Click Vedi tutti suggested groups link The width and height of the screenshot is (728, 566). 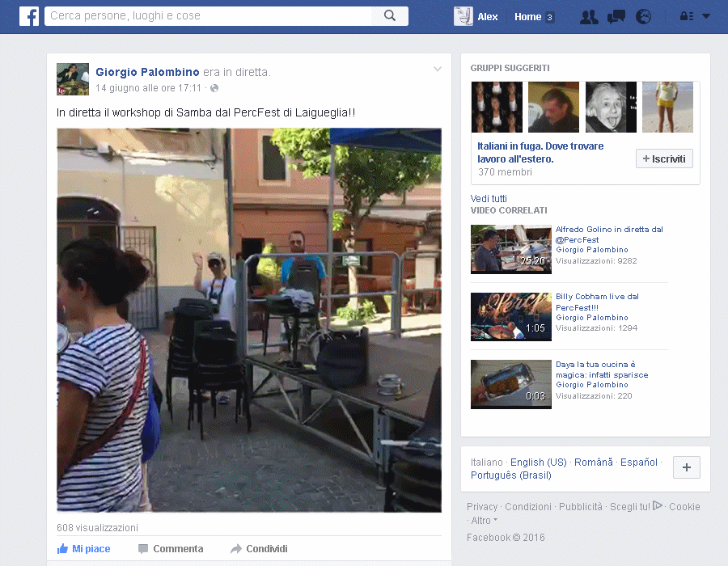click(489, 199)
